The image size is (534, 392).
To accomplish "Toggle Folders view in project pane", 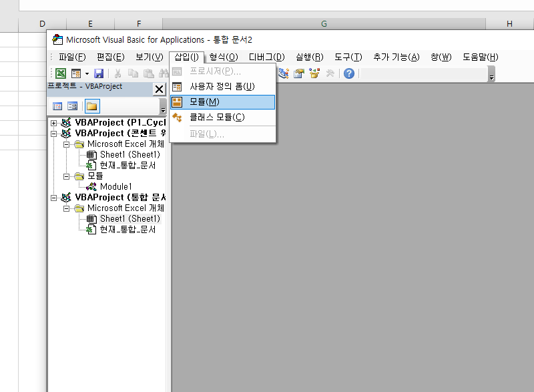I will click(92, 106).
